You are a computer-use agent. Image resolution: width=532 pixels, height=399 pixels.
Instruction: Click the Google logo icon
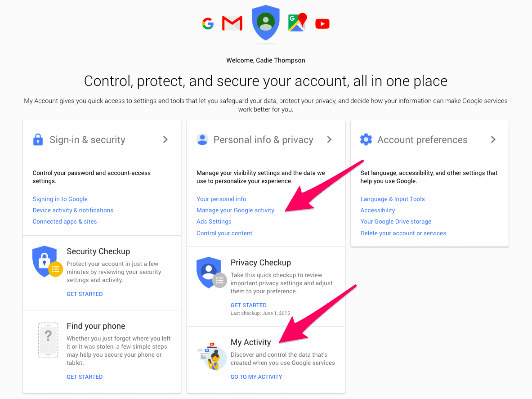207,23
